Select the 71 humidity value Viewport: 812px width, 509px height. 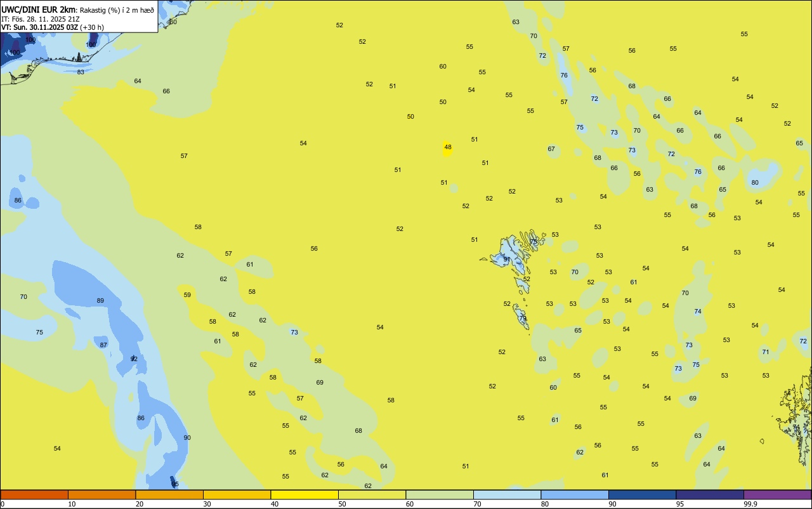pyautogui.click(x=766, y=352)
